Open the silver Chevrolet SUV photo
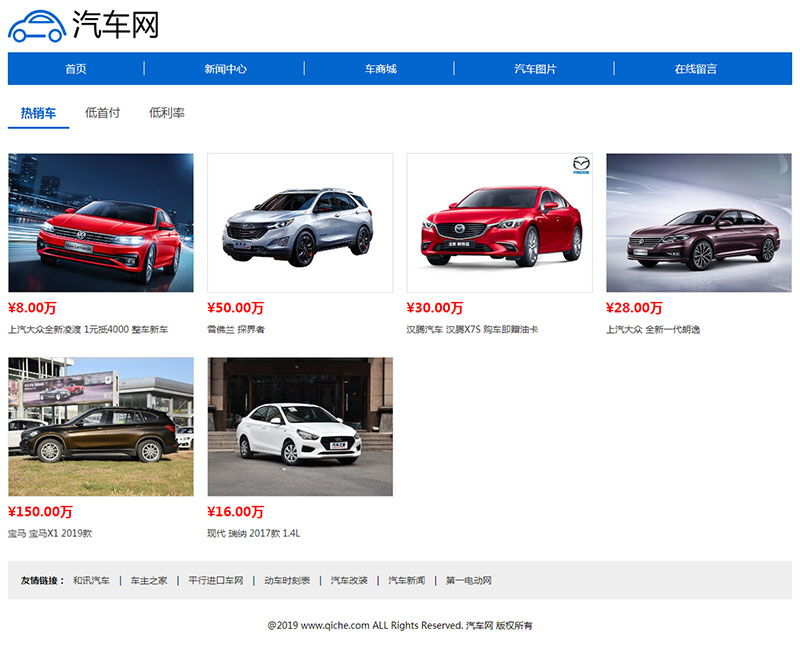Viewport: 800px width, 651px height. click(300, 223)
